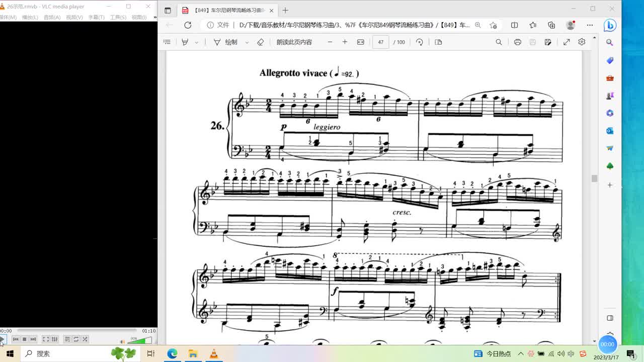Save the PDF as copy
Image resolution: width=644 pixels, height=362 pixels.
click(x=548, y=42)
